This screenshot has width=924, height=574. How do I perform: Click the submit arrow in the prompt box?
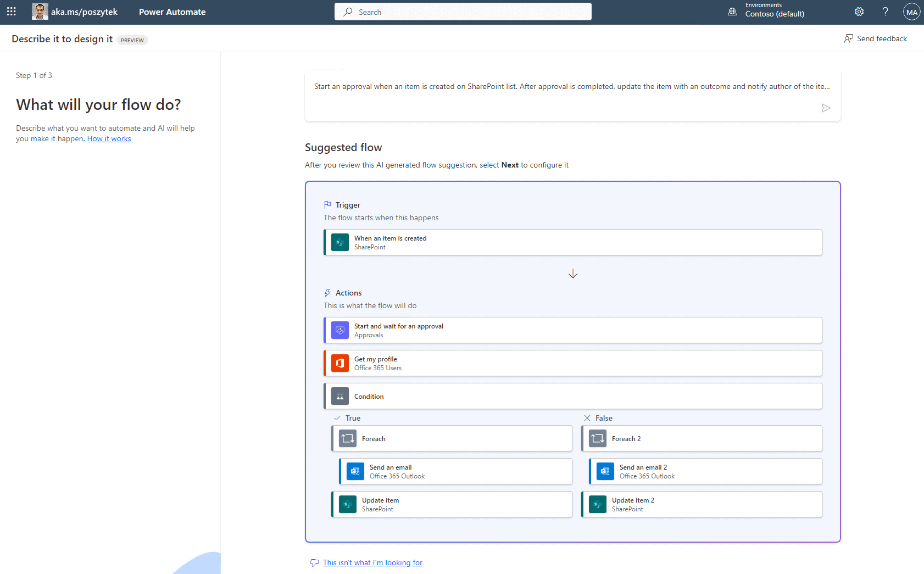[x=826, y=108]
